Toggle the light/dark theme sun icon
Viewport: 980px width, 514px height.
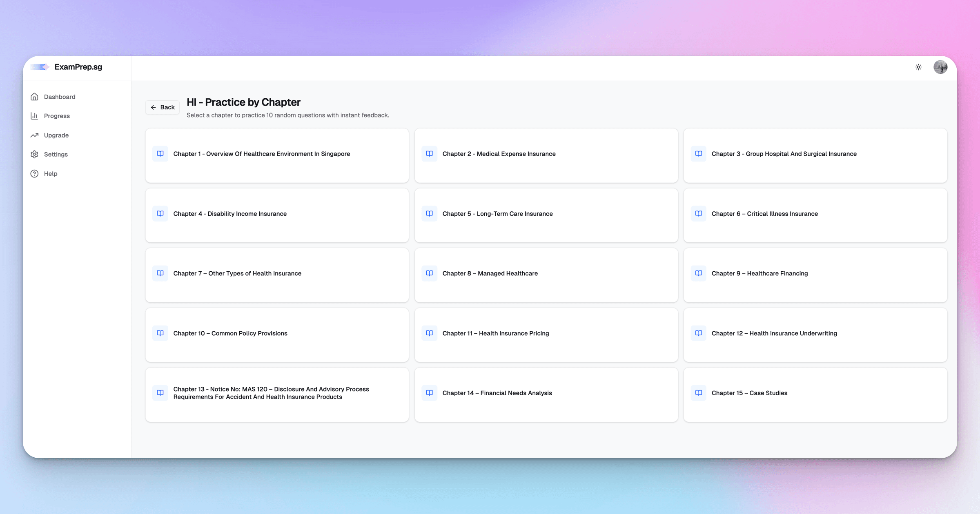coord(918,67)
